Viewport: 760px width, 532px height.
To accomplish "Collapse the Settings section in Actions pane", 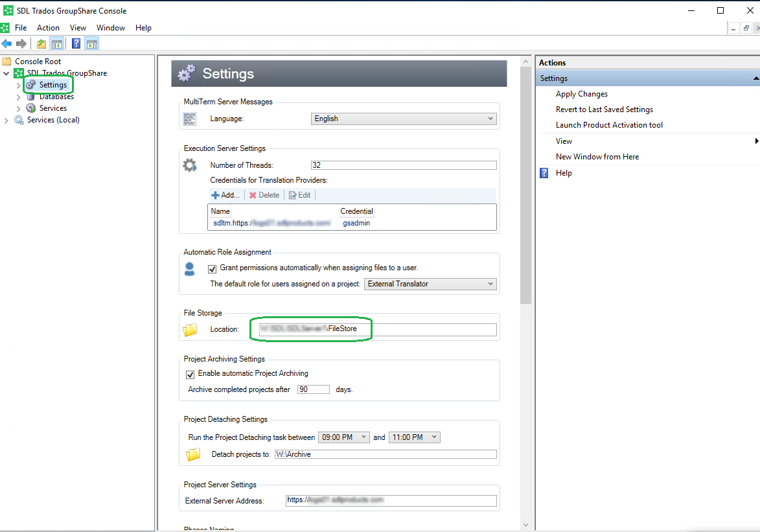I will pos(756,78).
